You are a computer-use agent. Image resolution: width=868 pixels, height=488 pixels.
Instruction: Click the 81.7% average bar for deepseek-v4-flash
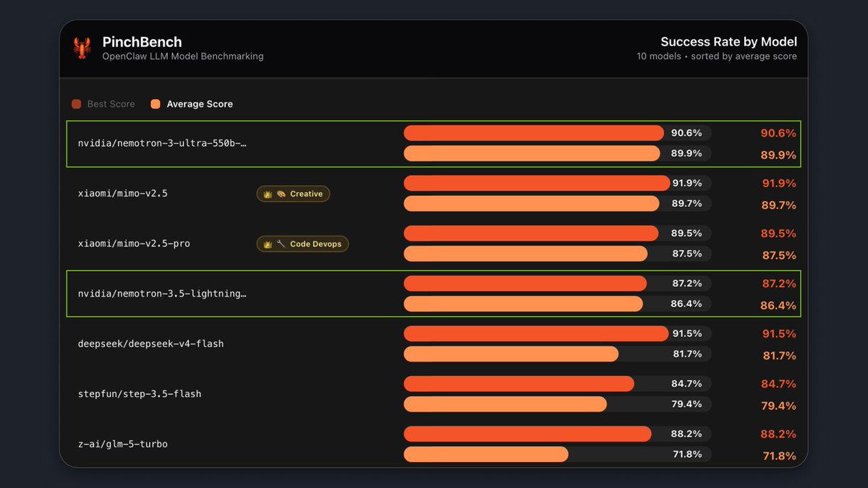(x=511, y=354)
